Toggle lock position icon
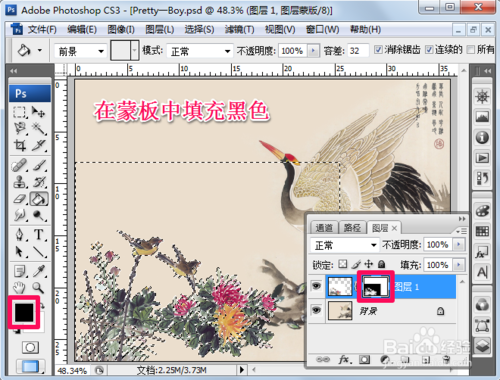The height and width of the screenshot is (380, 500). point(369,264)
